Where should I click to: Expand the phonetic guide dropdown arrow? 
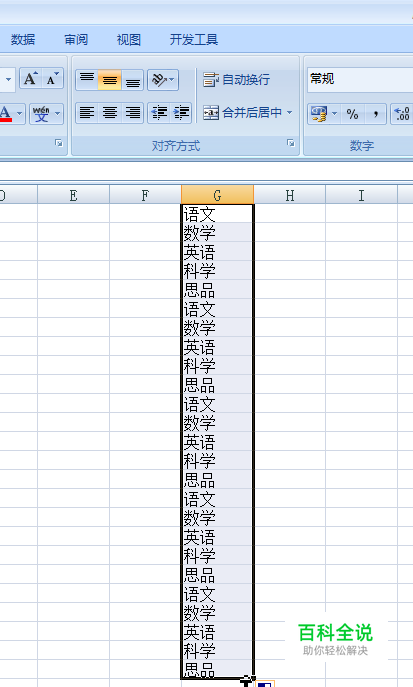click(x=58, y=113)
